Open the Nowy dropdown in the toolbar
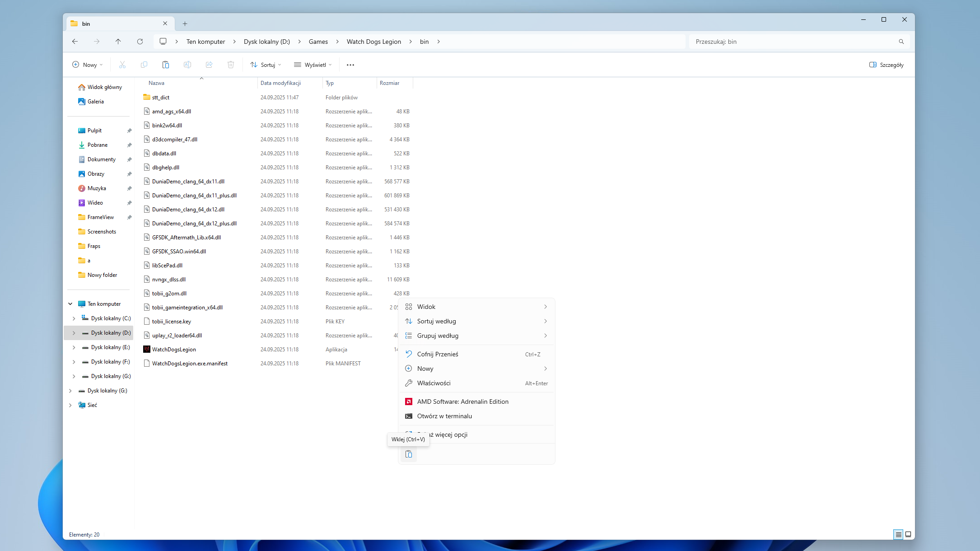This screenshot has height=551, width=980. click(x=88, y=65)
